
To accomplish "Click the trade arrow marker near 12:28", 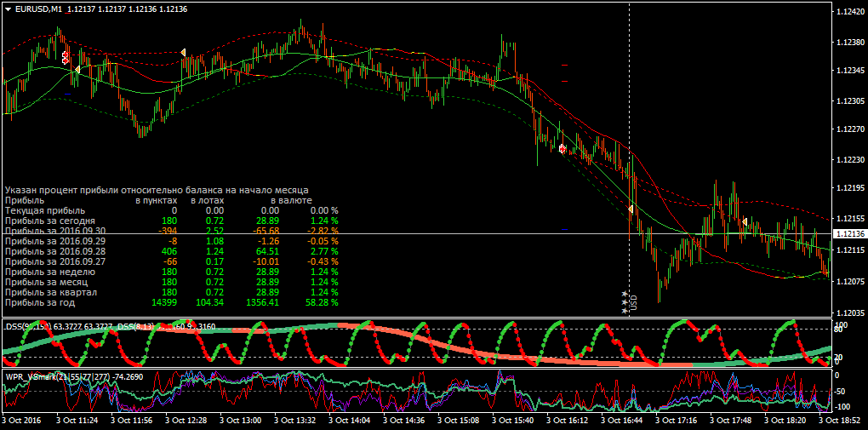I will tap(183, 52).
